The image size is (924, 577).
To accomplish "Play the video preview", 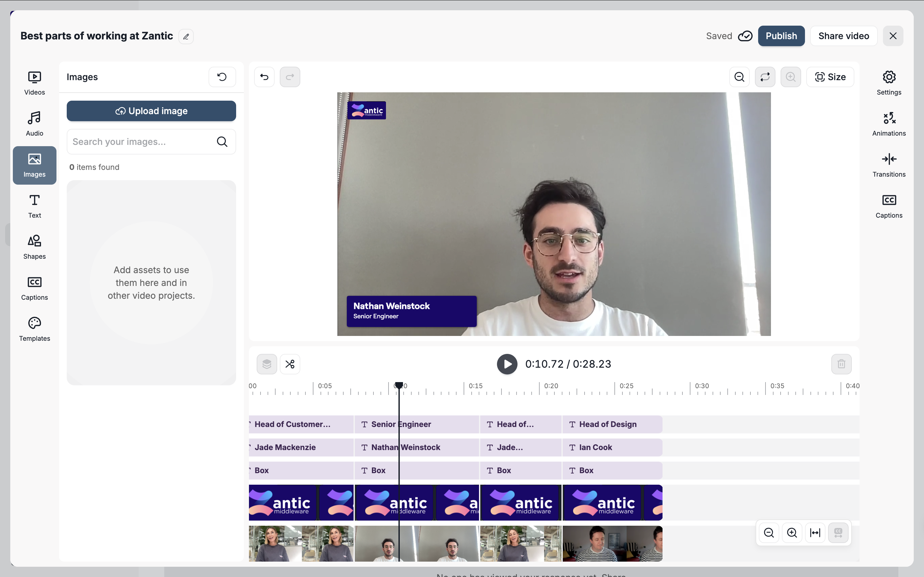I will pos(507,364).
